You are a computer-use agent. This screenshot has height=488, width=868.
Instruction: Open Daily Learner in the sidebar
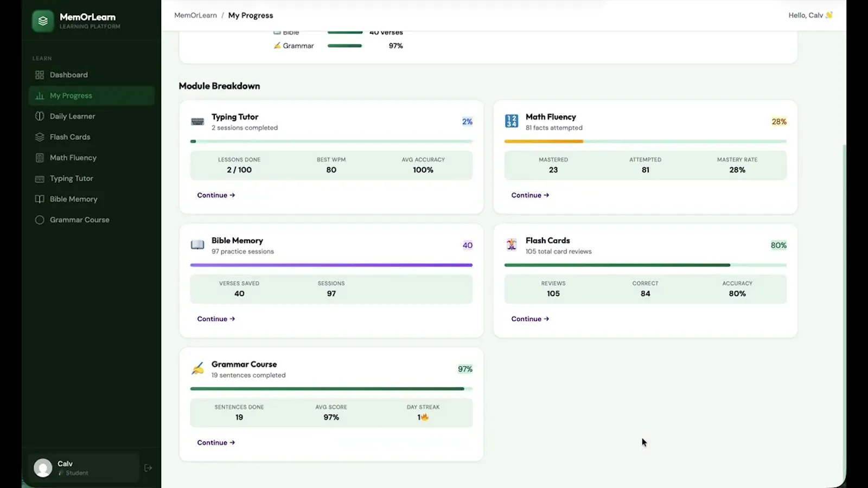click(x=92, y=116)
